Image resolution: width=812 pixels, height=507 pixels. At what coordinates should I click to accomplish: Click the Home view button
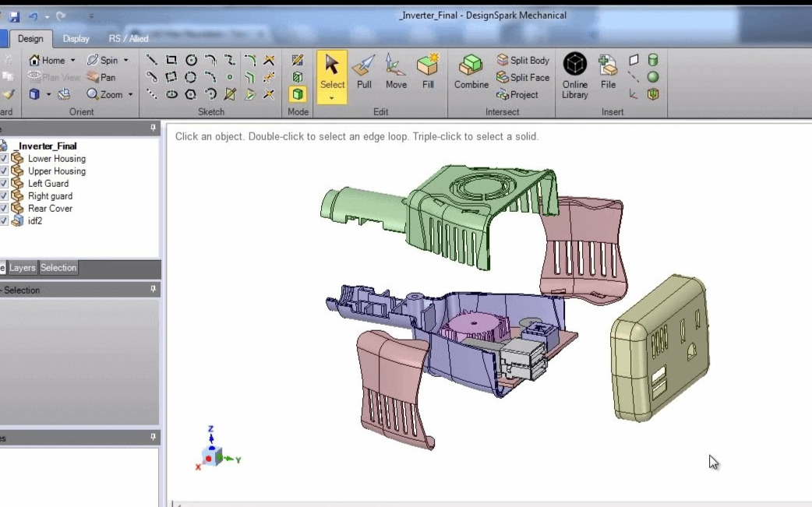coord(47,61)
